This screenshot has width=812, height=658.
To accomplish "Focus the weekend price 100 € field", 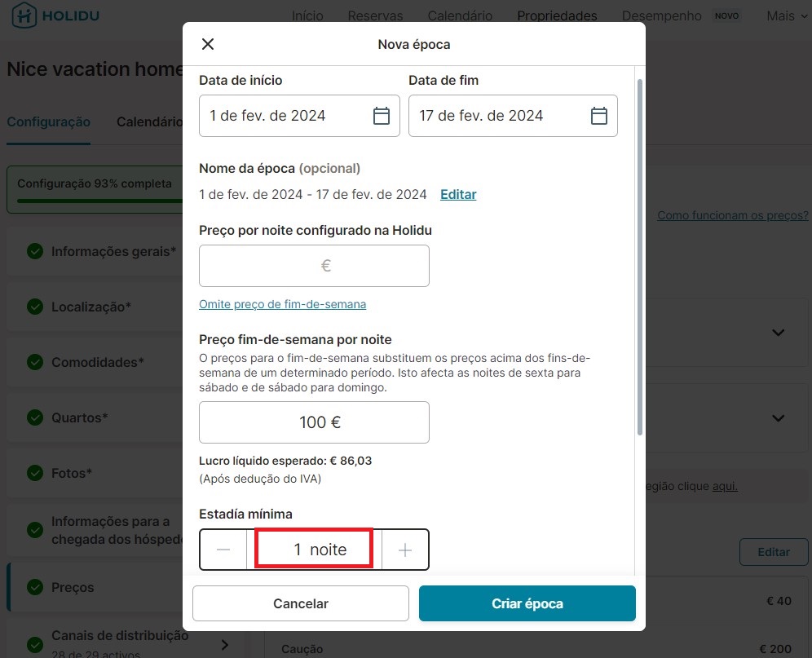I will pos(314,422).
